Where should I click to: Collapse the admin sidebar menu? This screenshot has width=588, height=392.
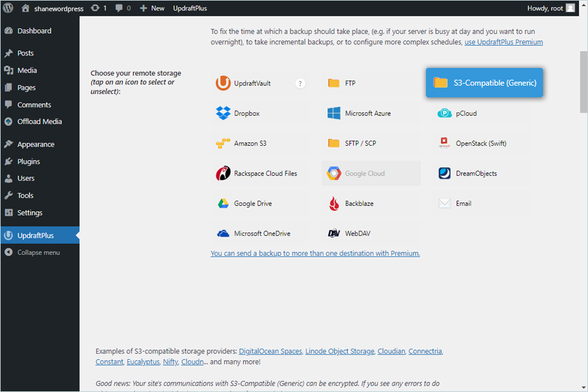(40, 252)
